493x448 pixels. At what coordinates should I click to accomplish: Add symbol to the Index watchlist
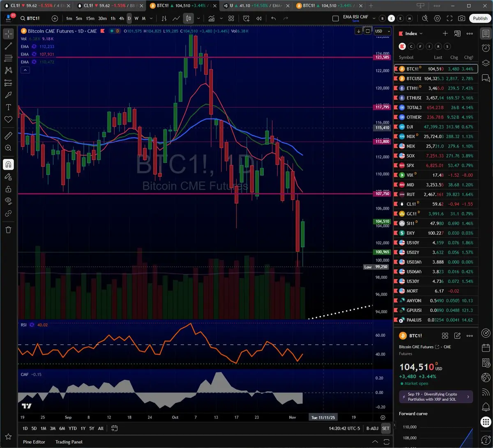coord(445,33)
